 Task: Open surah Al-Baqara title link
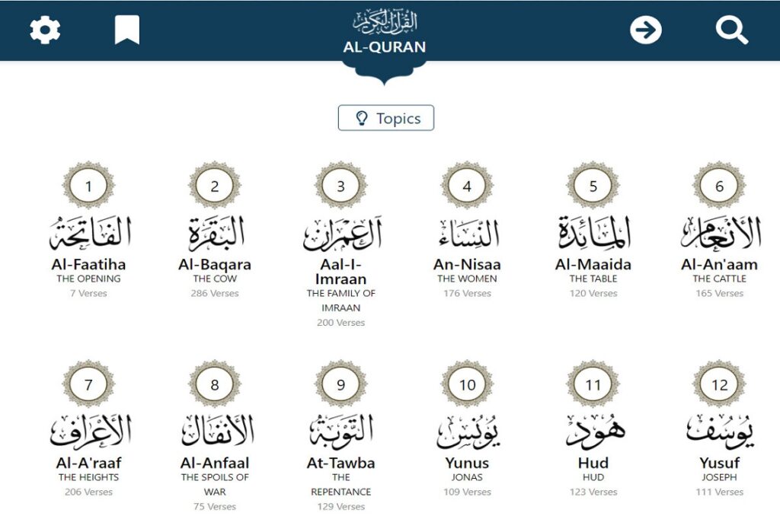215,265
